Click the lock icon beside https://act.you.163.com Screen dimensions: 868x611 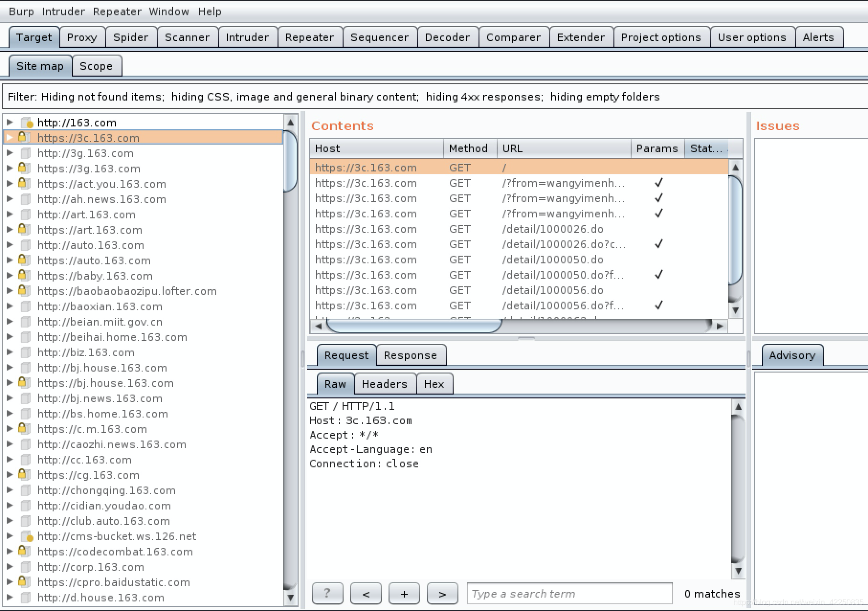23,183
